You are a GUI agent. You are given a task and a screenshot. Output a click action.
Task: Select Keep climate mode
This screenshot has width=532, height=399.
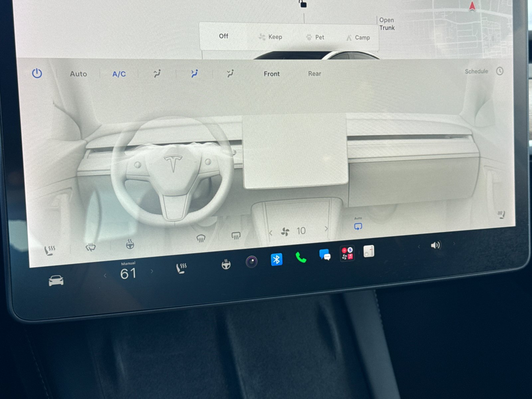click(x=270, y=37)
